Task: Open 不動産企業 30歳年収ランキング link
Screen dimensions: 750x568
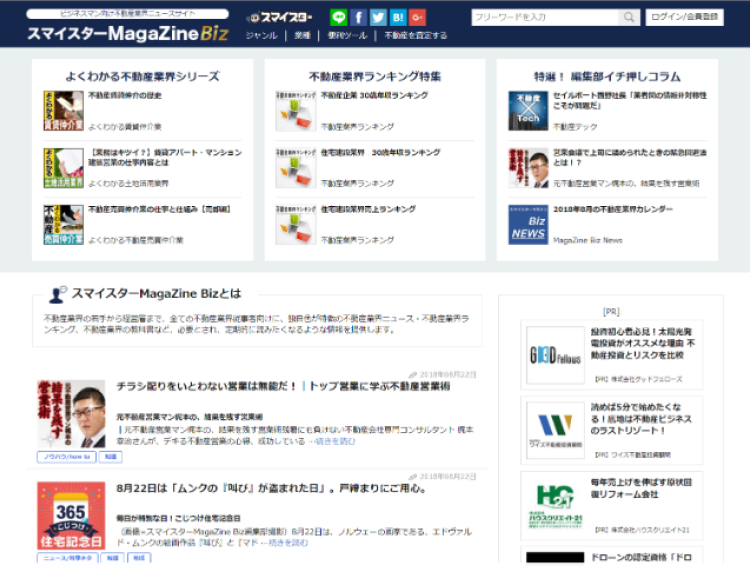Action: coord(374,95)
